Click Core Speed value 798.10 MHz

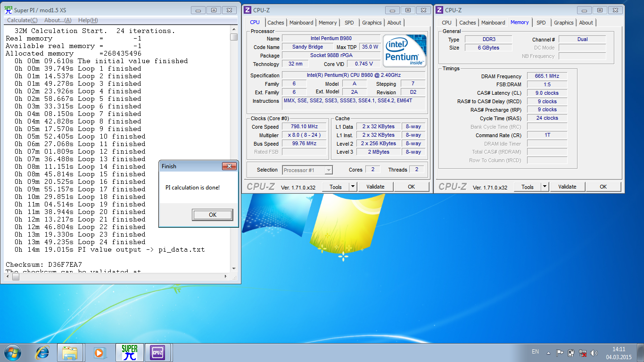point(304,127)
